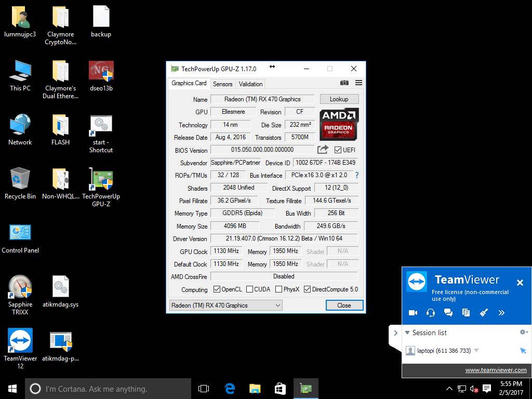Toggle the PhysX checkbox
The height and width of the screenshot is (399, 532).
(x=278, y=289)
